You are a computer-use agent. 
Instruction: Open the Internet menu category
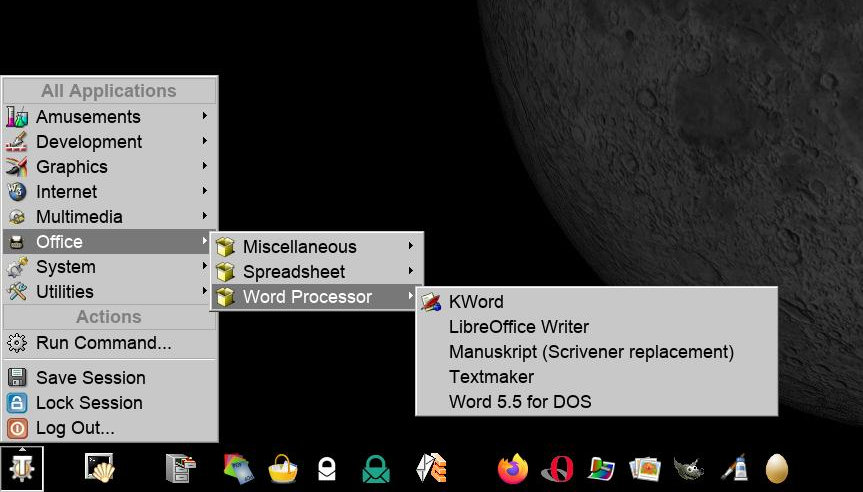click(x=110, y=192)
